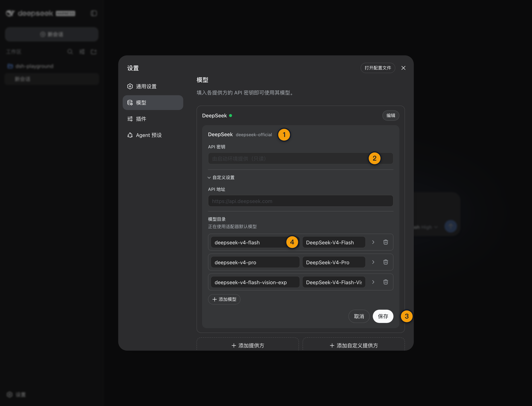
Task: Click the blurred new chat button
Action: point(52,34)
